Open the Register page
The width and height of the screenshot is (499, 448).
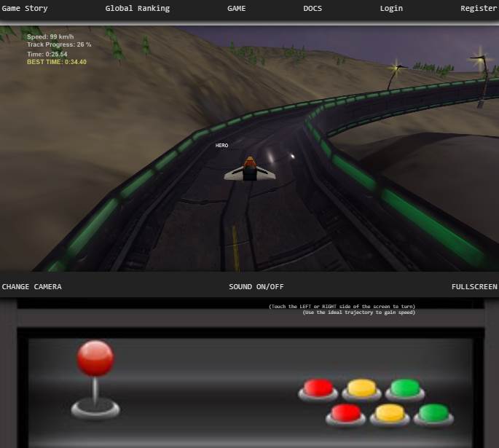tap(479, 9)
